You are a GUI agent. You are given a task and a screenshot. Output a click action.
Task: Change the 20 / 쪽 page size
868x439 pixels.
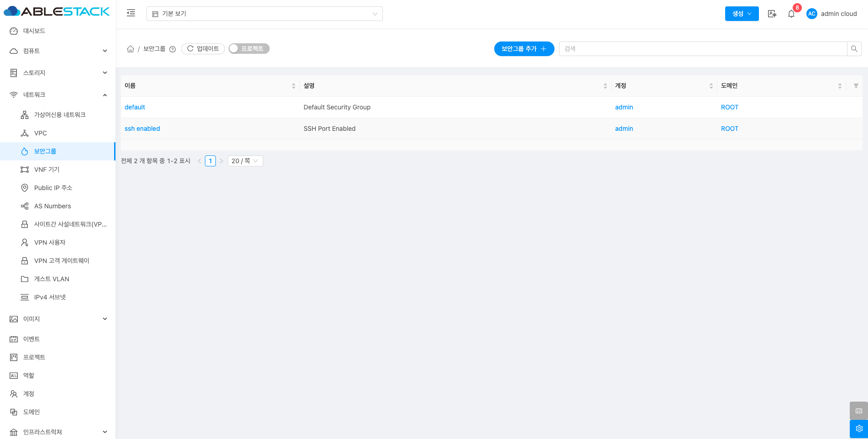pyautogui.click(x=245, y=161)
